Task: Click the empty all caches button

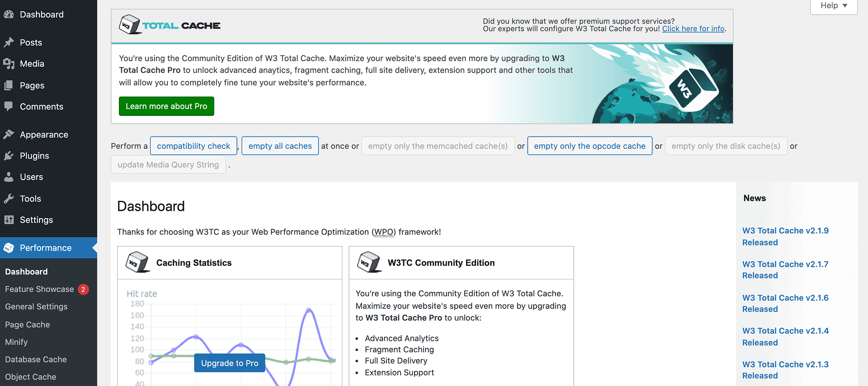Action: [x=280, y=146]
